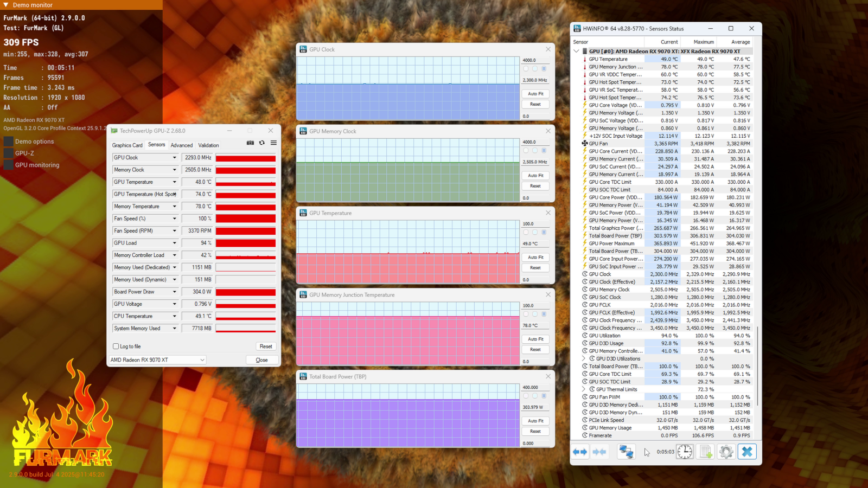
Task: Toggle the Demo options box in FurMark
Action: point(8,142)
